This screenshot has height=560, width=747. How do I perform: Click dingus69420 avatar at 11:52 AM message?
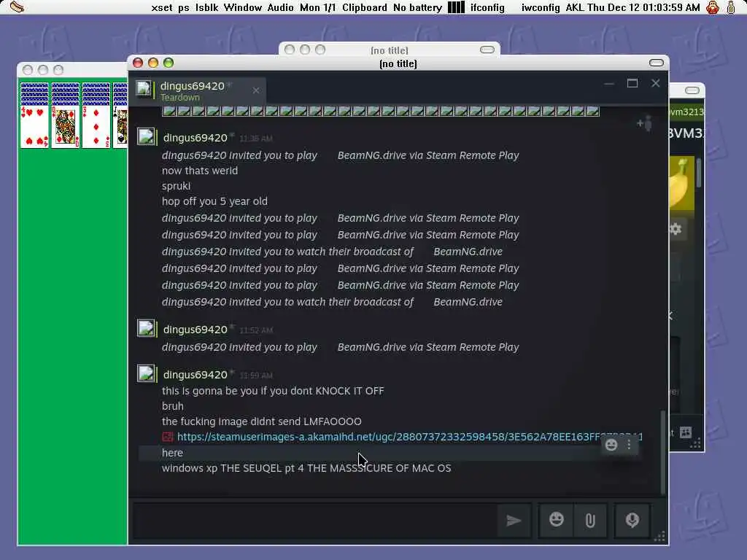(146, 328)
